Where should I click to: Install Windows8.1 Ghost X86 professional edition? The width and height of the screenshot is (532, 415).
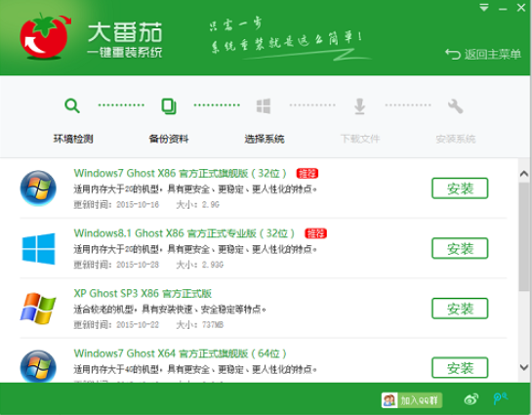[x=460, y=248]
